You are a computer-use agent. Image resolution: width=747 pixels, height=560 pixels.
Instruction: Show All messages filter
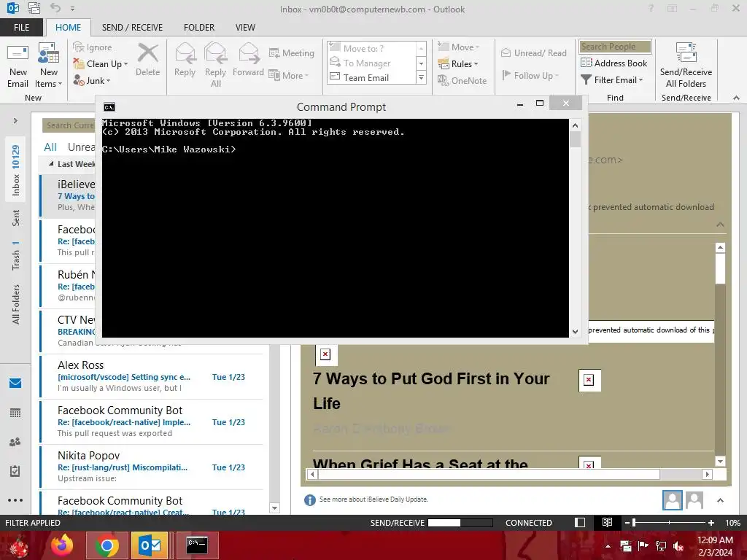pyautogui.click(x=50, y=147)
